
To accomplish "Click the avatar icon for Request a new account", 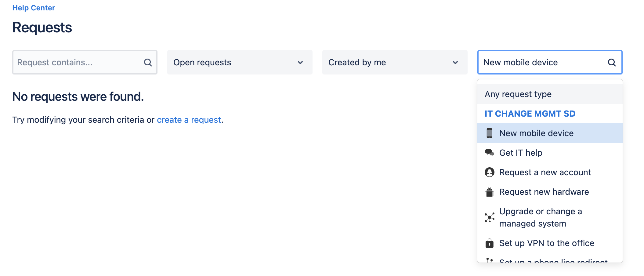I will [x=489, y=172].
